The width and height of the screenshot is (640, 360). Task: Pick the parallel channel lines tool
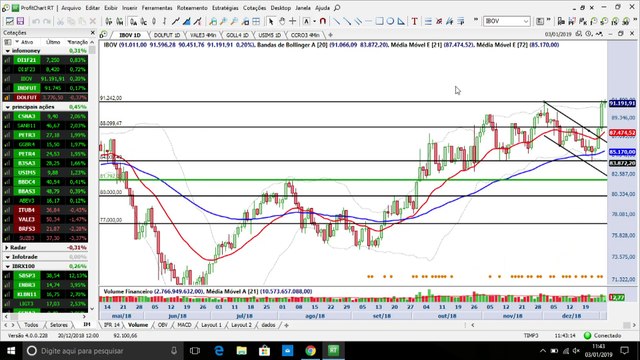tap(358, 21)
